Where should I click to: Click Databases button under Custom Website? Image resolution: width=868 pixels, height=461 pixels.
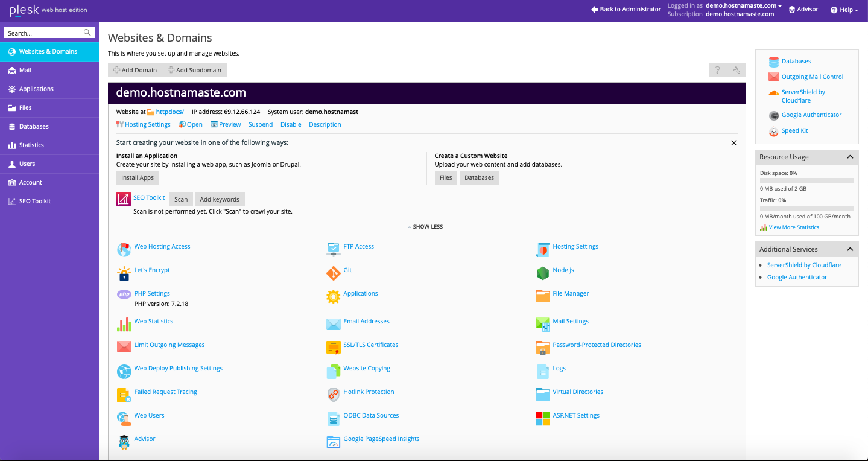480,178
